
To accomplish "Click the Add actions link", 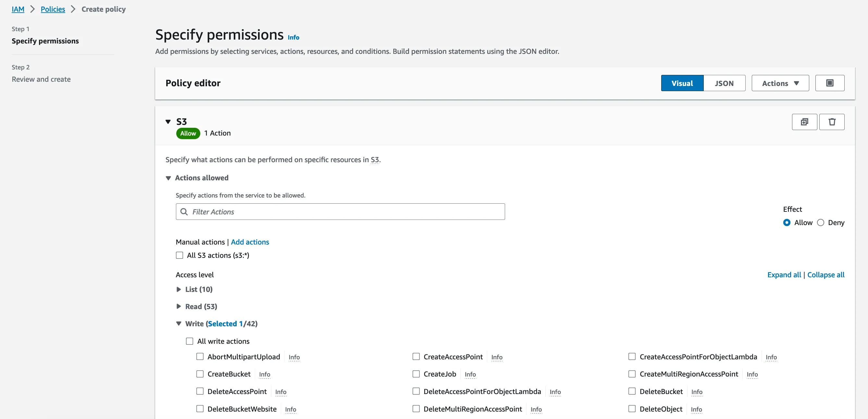I will (x=250, y=242).
